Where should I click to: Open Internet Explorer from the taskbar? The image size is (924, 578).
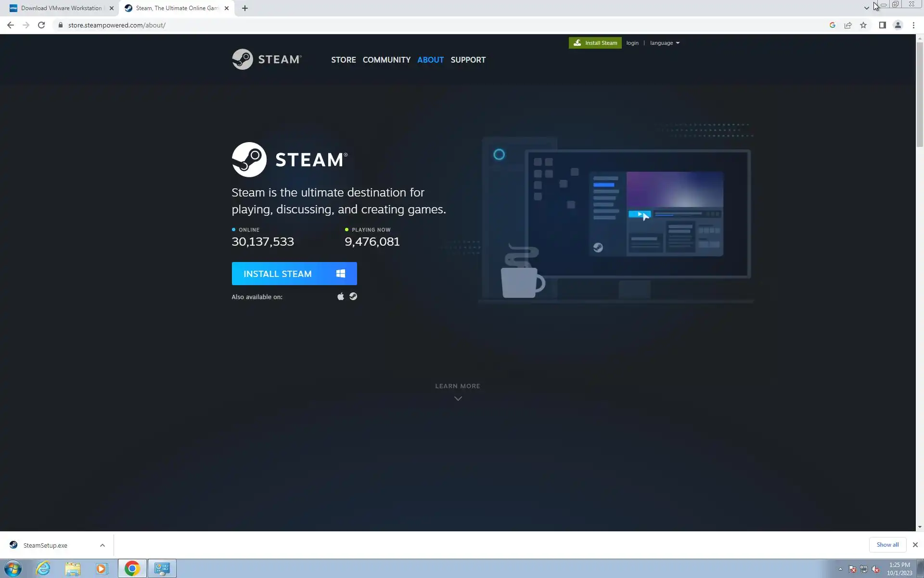pyautogui.click(x=43, y=568)
